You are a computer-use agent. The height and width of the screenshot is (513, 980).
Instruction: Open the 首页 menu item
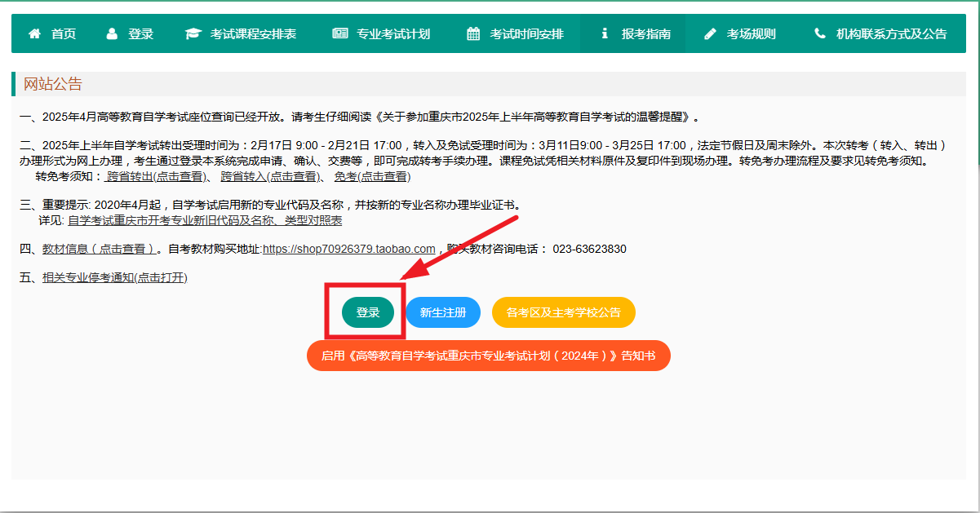[x=63, y=34]
